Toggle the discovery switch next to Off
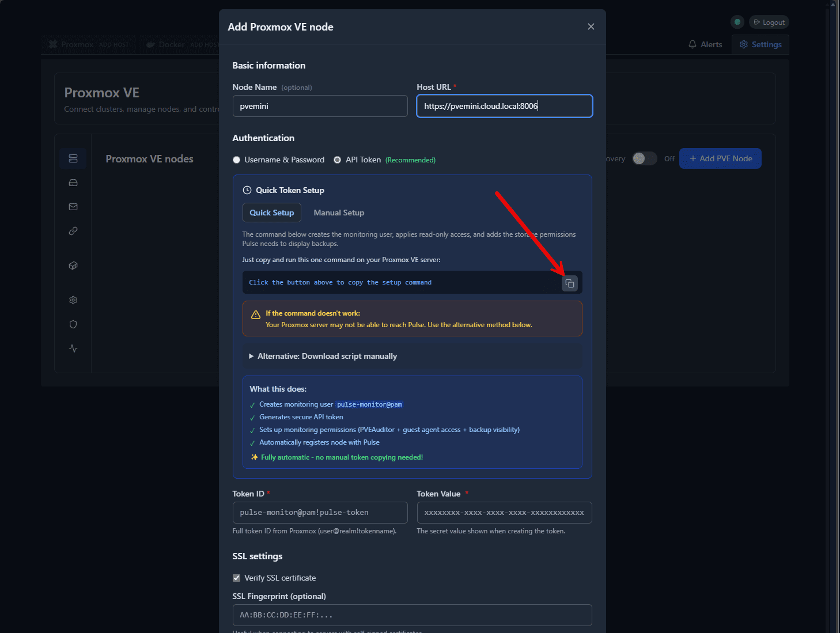The width and height of the screenshot is (840, 633). [x=644, y=158]
